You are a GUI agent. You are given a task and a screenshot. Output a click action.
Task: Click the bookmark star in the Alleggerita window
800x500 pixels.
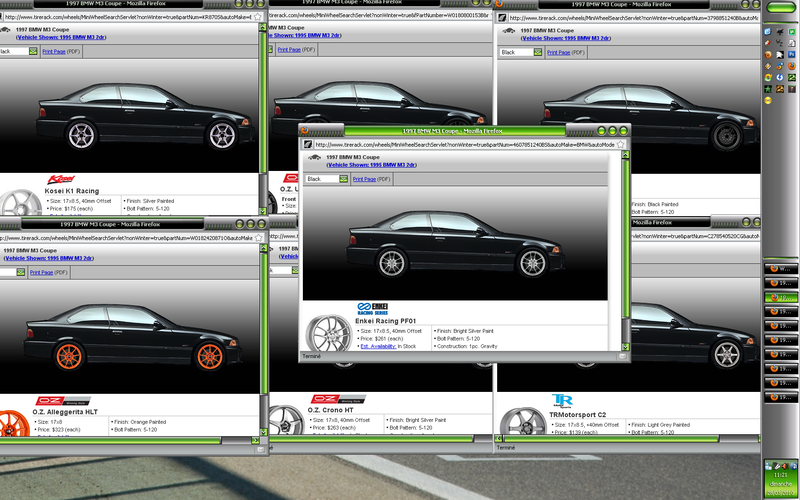click(259, 238)
